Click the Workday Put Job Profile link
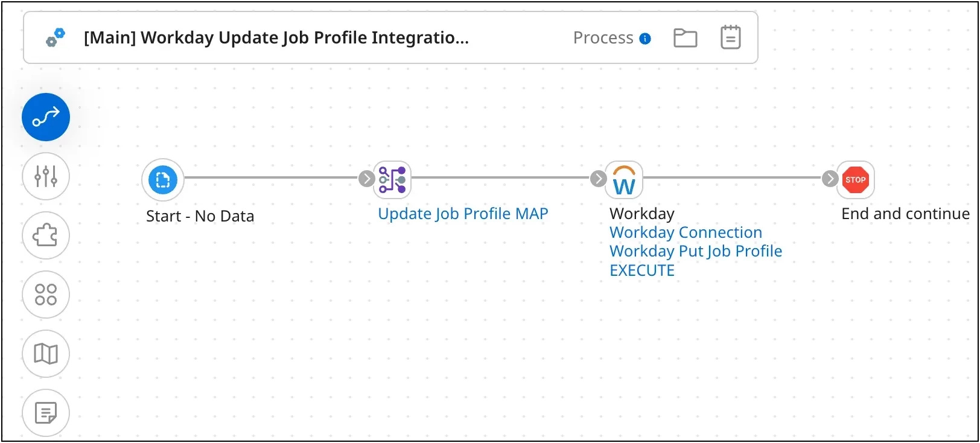Viewport: 980px width, 443px height. click(x=696, y=251)
